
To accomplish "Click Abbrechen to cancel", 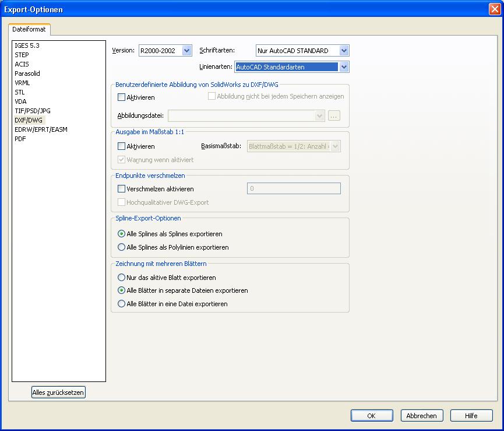I will click(x=422, y=416).
